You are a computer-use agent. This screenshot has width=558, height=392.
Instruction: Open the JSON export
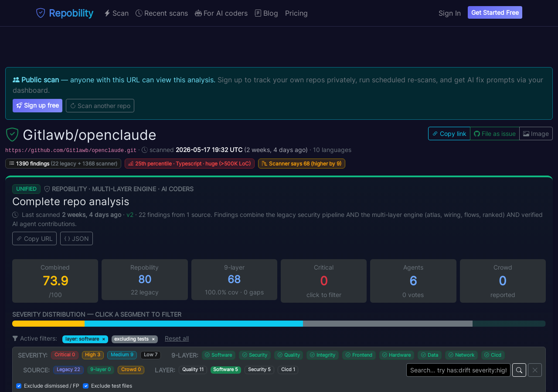(76, 239)
